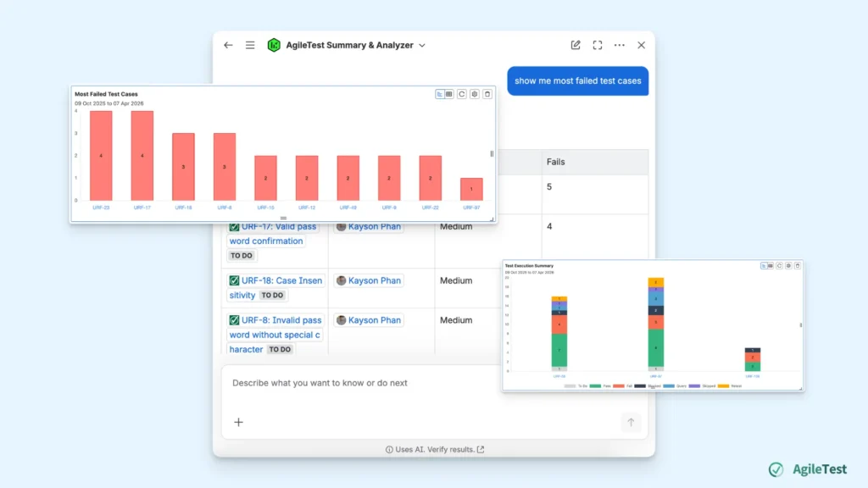Refresh the Test Execution Summary gadget
Image resolution: width=868 pixels, height=488 pixels.
click(x=780, y=265)
